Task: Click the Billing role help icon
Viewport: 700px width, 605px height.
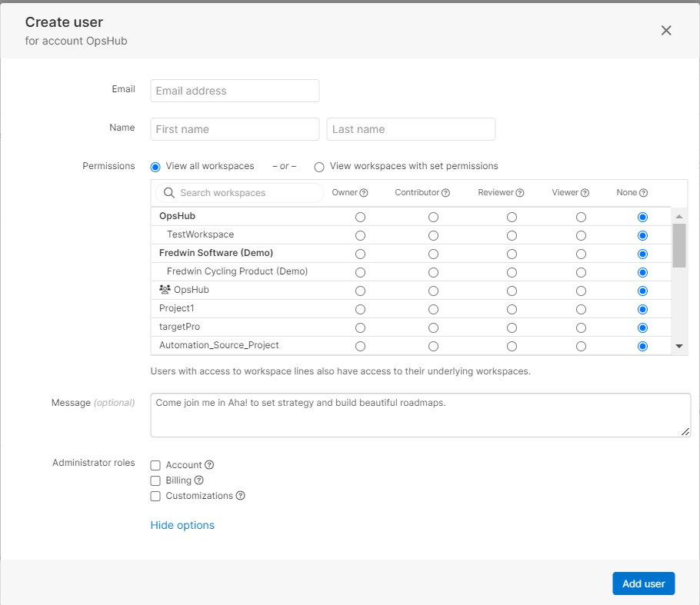Action: pyautogui.click(x=199, y=480)
